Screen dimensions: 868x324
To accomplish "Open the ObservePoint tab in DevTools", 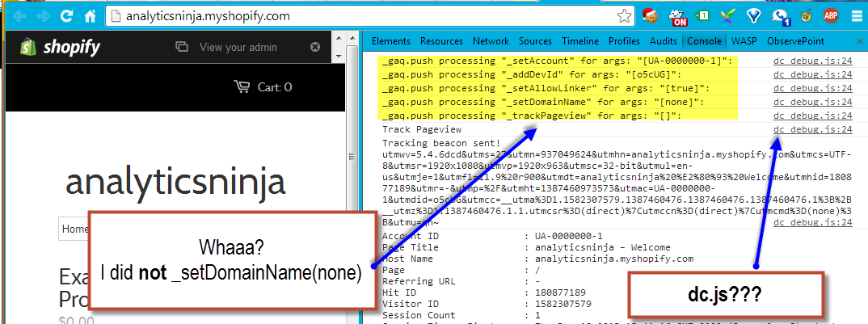I will click(x=795, y=41).
